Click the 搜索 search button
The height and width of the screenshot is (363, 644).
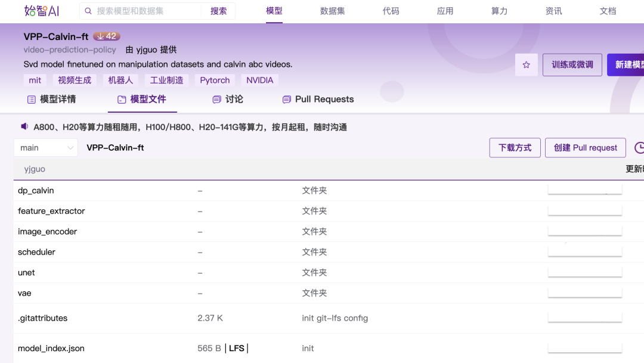click(x=218, y=11)
